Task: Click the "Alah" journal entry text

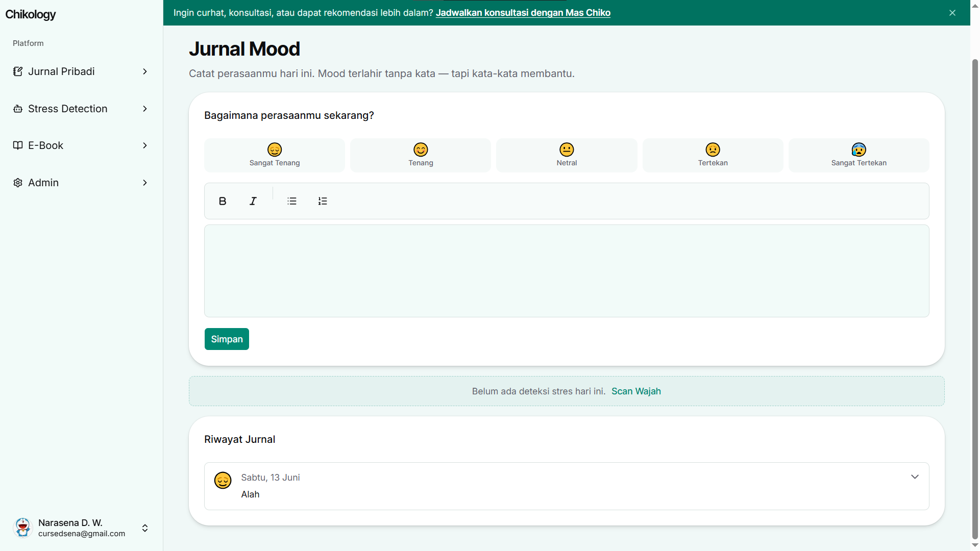Action: [x=250, y=494]
